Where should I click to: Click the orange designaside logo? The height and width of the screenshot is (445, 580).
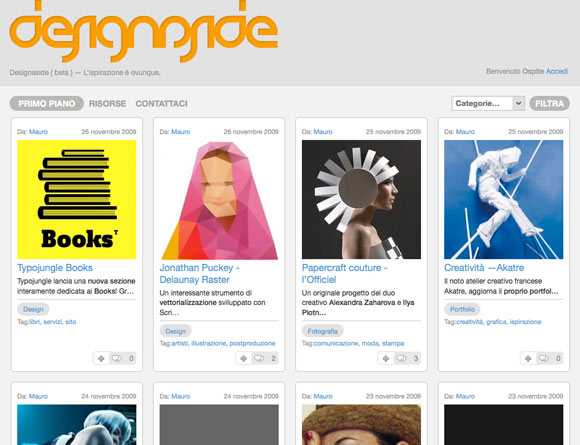(x=144, y=31)
